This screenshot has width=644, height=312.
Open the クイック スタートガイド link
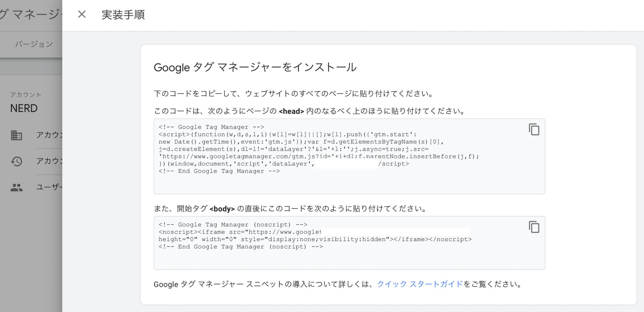point(420,284)
